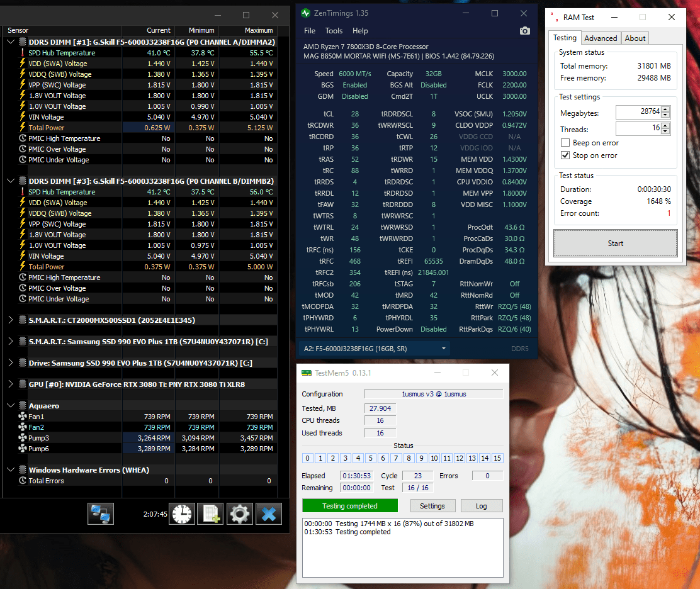Increase the Megabytes spinner value
Viewport: 700px width, 589px height.
(x=665, y=109)
